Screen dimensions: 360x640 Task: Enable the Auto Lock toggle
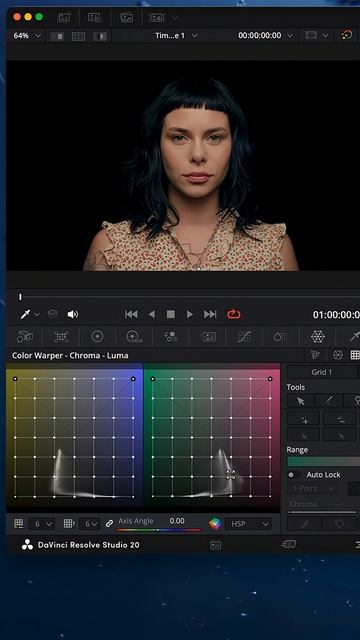point(293,475)
